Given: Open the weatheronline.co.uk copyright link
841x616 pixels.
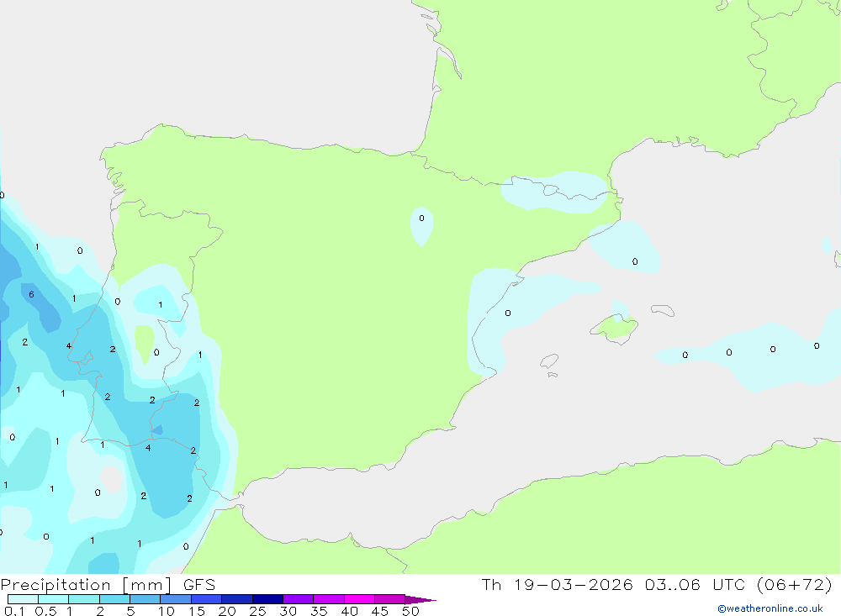Looking at the screenshot, I should coord(770,608).
